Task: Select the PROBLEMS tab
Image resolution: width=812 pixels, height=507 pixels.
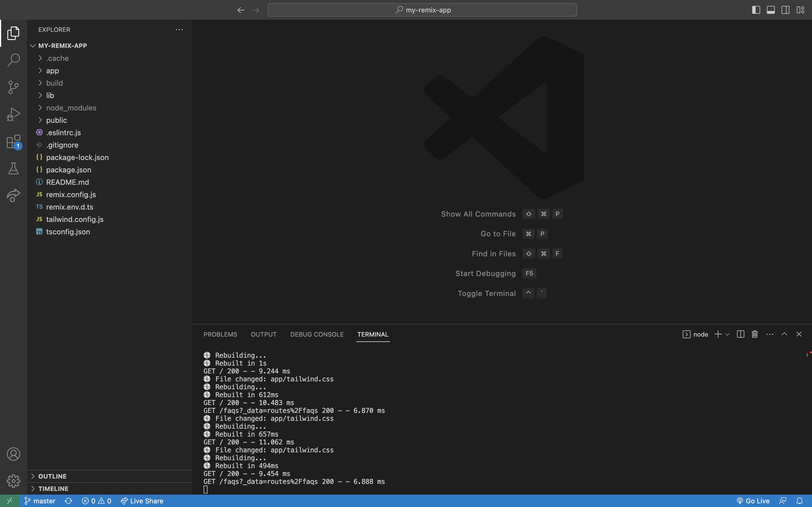Action: [220, 334]
